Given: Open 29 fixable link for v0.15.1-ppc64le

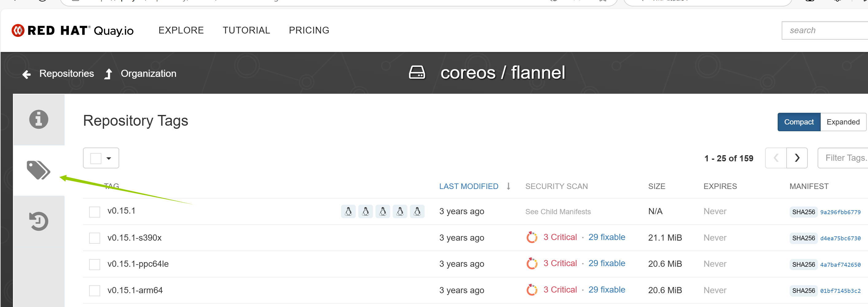Looking at the screenshot, I should click(607, 264).
